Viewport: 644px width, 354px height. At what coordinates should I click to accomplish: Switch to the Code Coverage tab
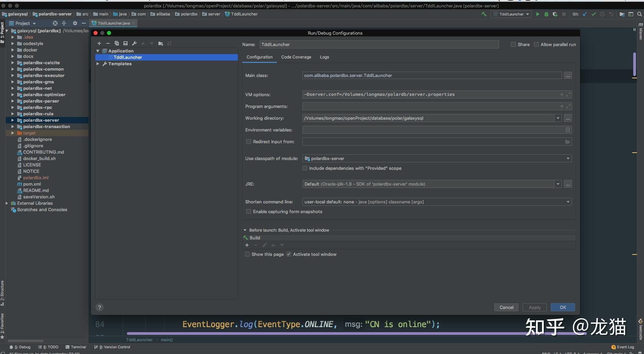click(296, 57)
